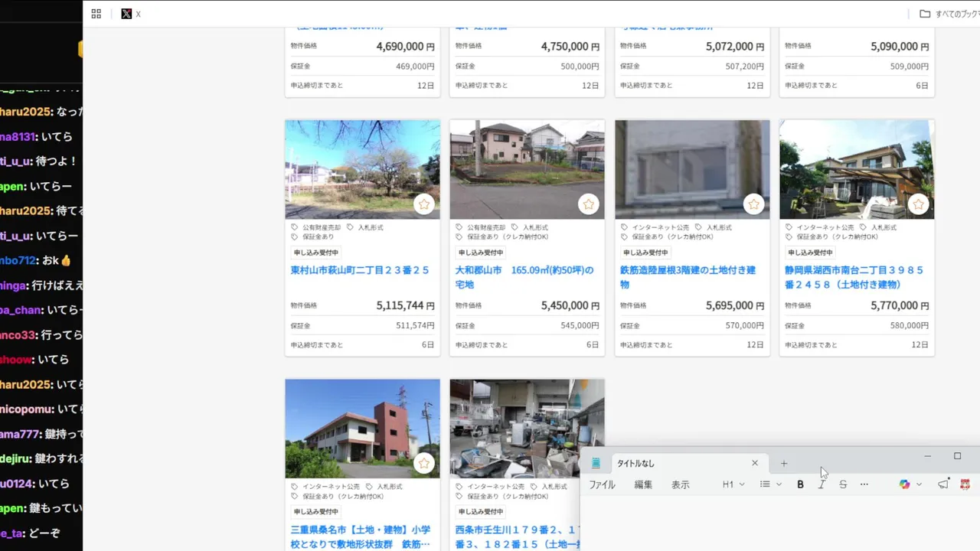Favorite the 三重県桑名市 property with its star
Screen dimensions: 980x551
click(424, 464)
